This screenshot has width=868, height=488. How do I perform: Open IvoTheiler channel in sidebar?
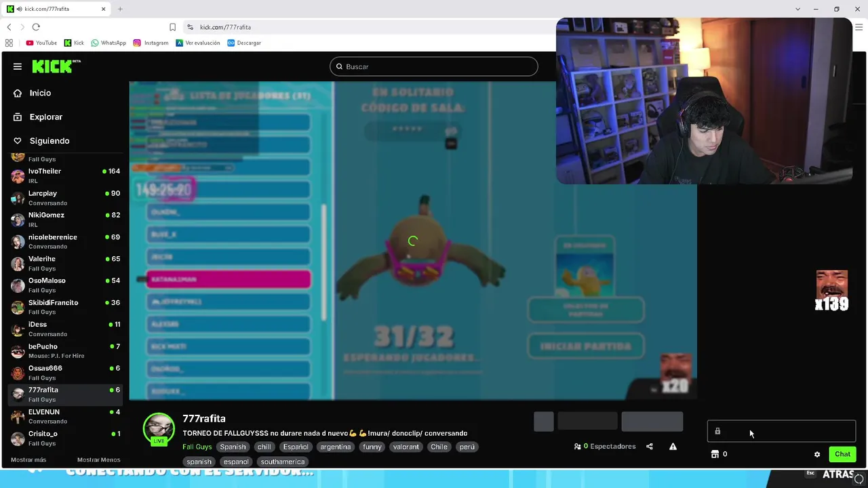(65, 176)
